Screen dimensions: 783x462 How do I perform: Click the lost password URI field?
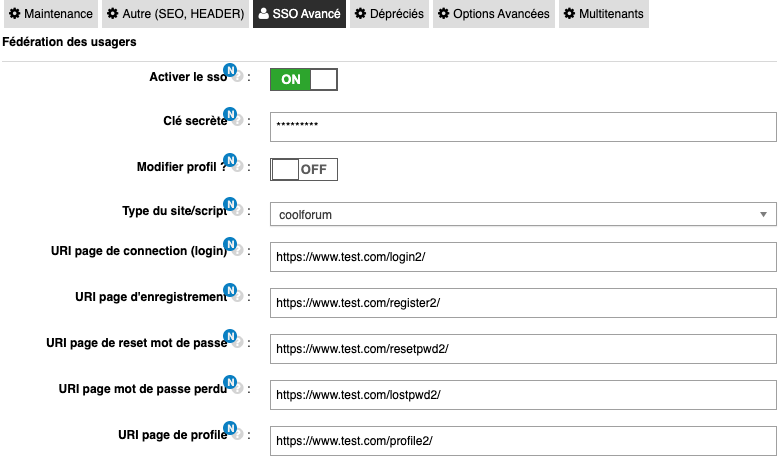pyautogui.click(x=523, y=394)
